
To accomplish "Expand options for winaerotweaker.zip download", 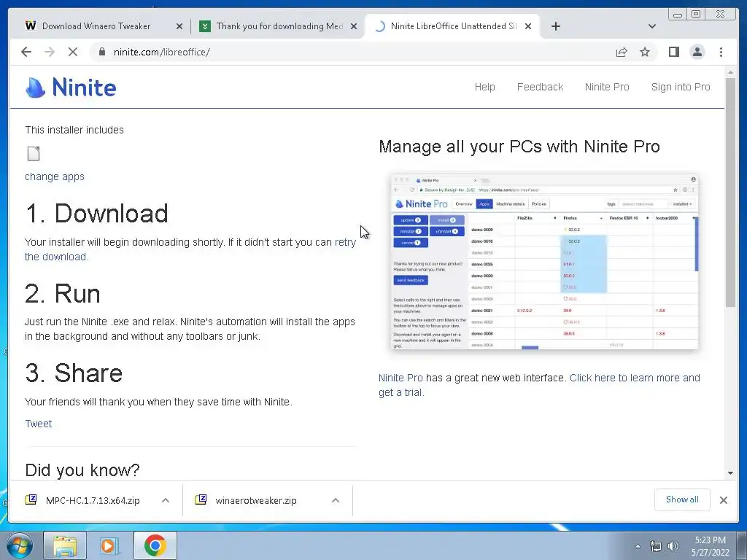I will click(336, 500).
